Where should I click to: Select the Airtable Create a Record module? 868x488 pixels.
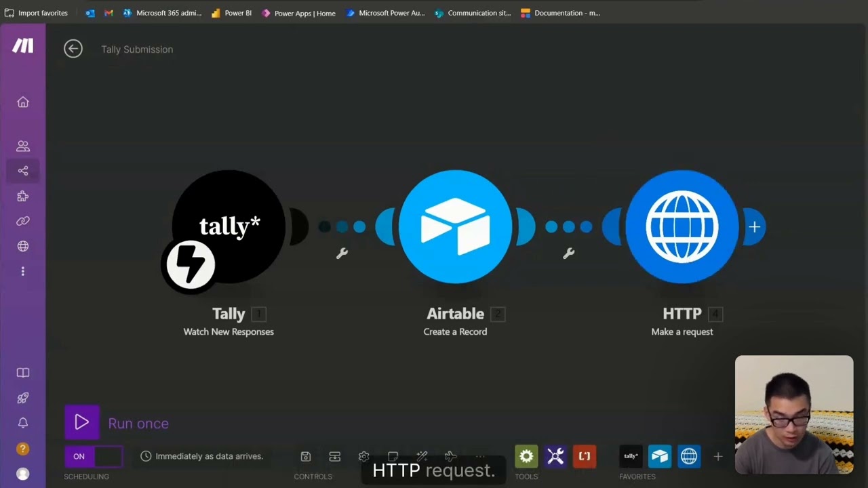coord(456,226)
